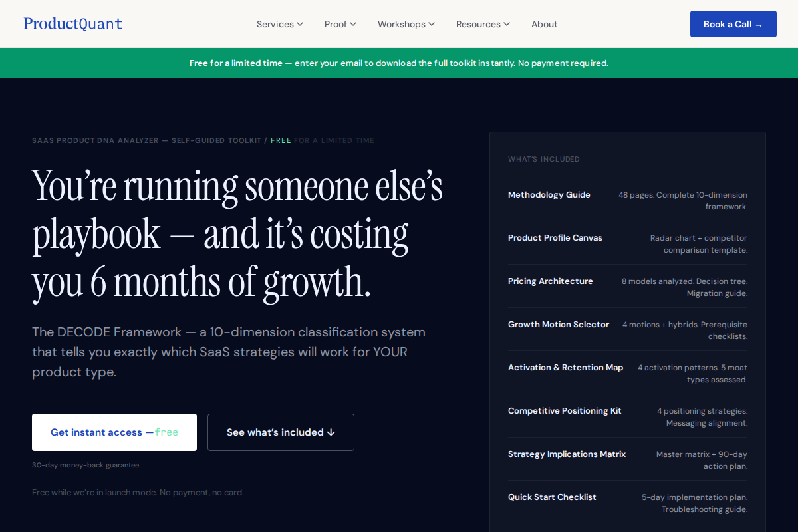Expand the Resources navigation dropdown
The image size is (798, 532).
(478, 24)
